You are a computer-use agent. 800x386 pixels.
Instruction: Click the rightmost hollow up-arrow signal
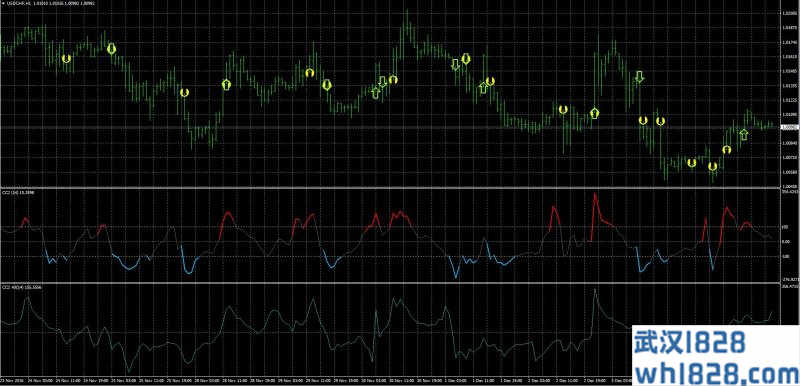click(744, 135)
